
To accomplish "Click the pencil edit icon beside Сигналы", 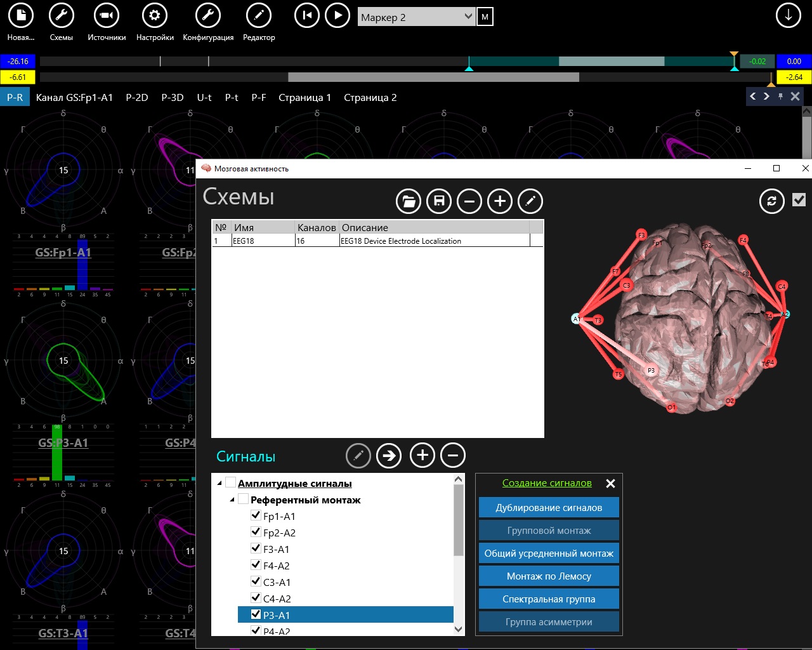I will point(358,455).
